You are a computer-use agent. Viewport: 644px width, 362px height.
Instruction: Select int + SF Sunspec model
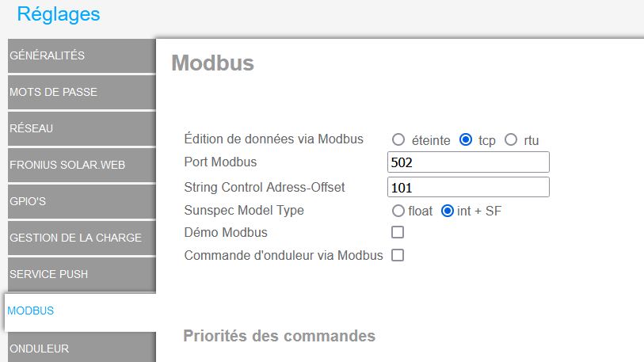point(448,211)
